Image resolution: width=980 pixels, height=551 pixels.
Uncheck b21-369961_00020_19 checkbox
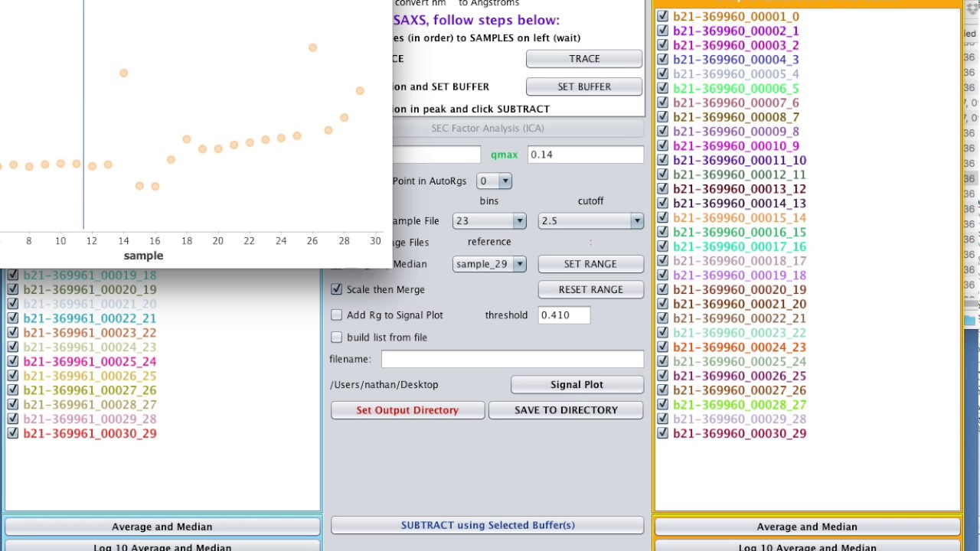[12, 289]
